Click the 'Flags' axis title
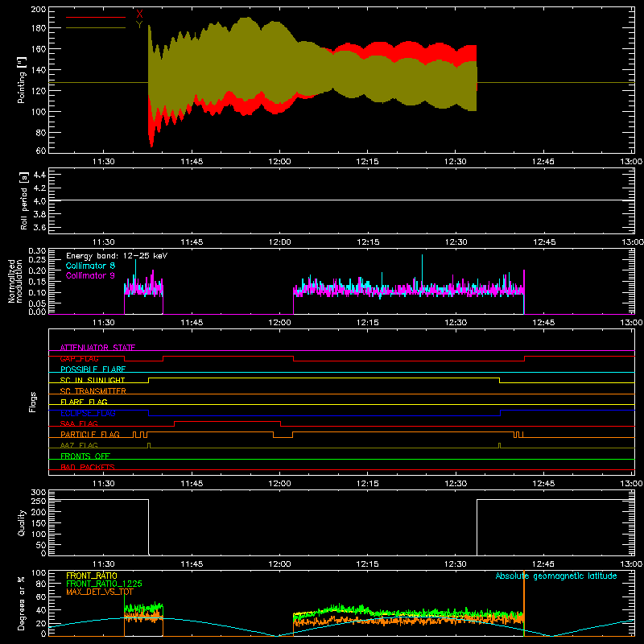The height and width of the screenshot is (644, 644). [32, 402]
